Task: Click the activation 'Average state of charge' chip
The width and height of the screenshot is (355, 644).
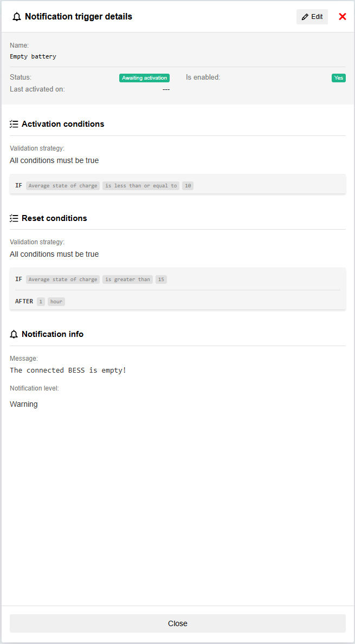Action: click(63, 186)
